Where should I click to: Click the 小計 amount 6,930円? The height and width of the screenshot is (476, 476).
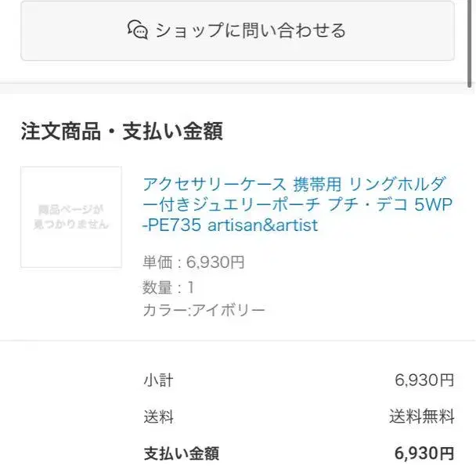point(424,380)
